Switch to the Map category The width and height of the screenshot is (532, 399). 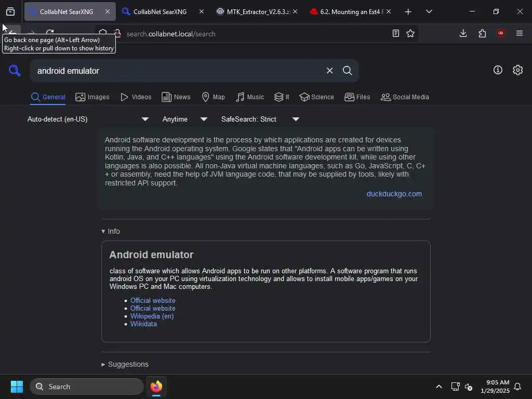coord(213,97)
